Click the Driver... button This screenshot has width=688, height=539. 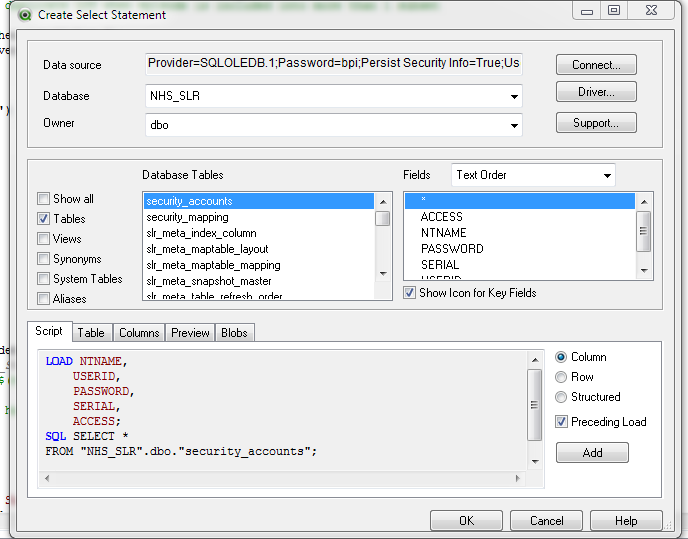[x=596, y=92]
